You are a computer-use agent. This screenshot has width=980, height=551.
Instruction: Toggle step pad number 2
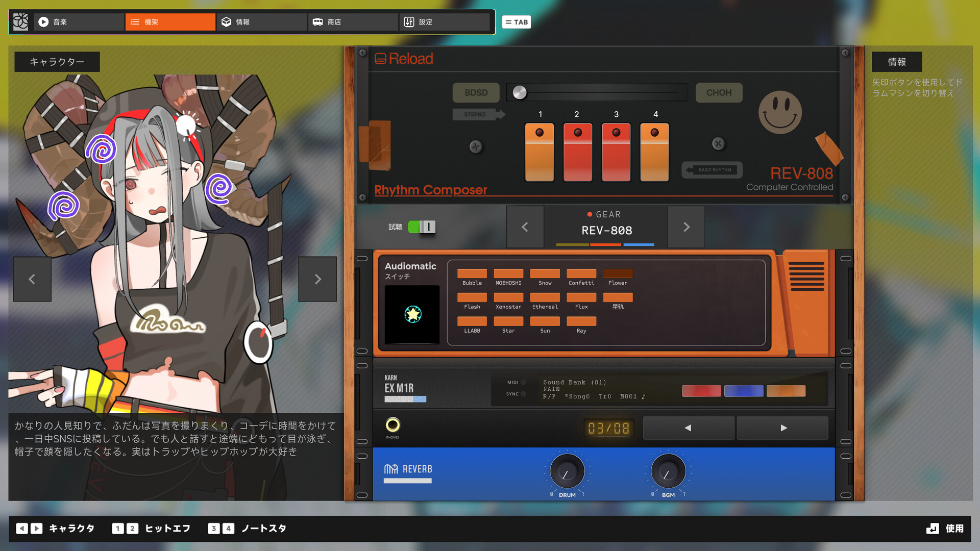coord(577,152)
